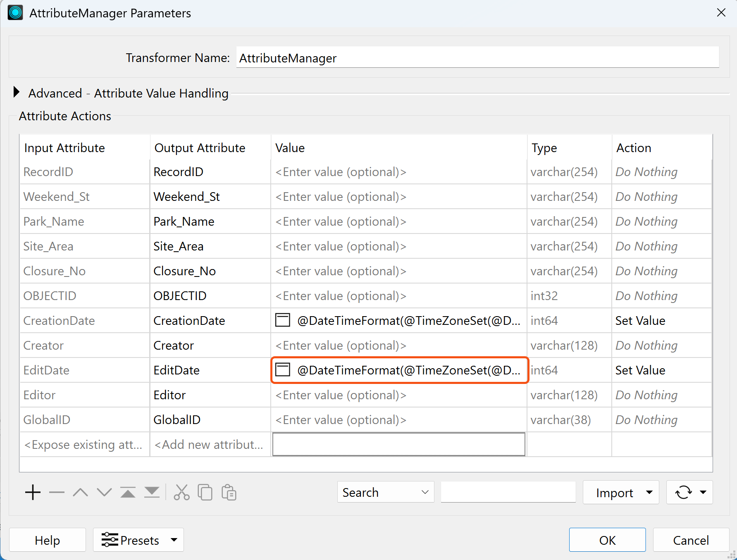Open the EditDate value text editor
The width and height of the screenshot is (737, 560).
coord(283,370)
